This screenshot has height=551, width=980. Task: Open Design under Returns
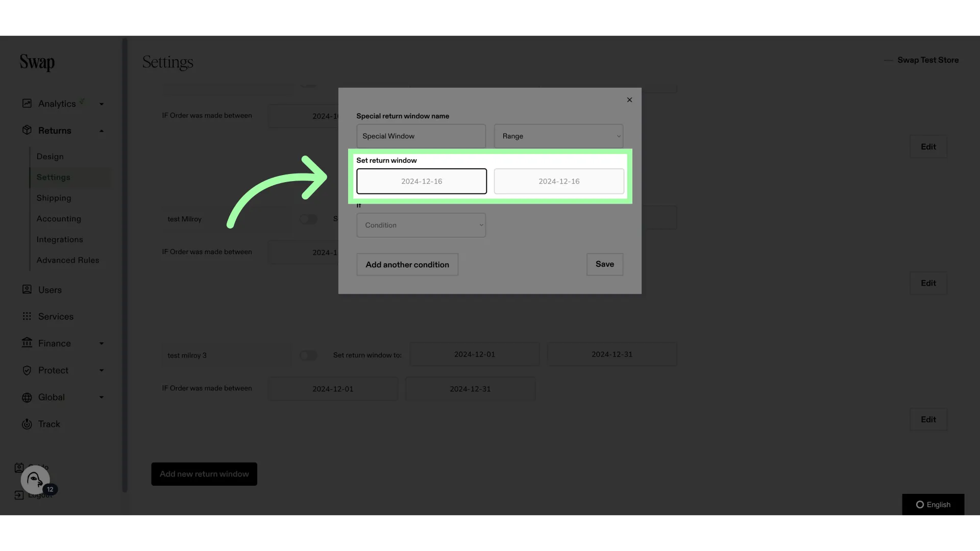click(x=50, y=157)
